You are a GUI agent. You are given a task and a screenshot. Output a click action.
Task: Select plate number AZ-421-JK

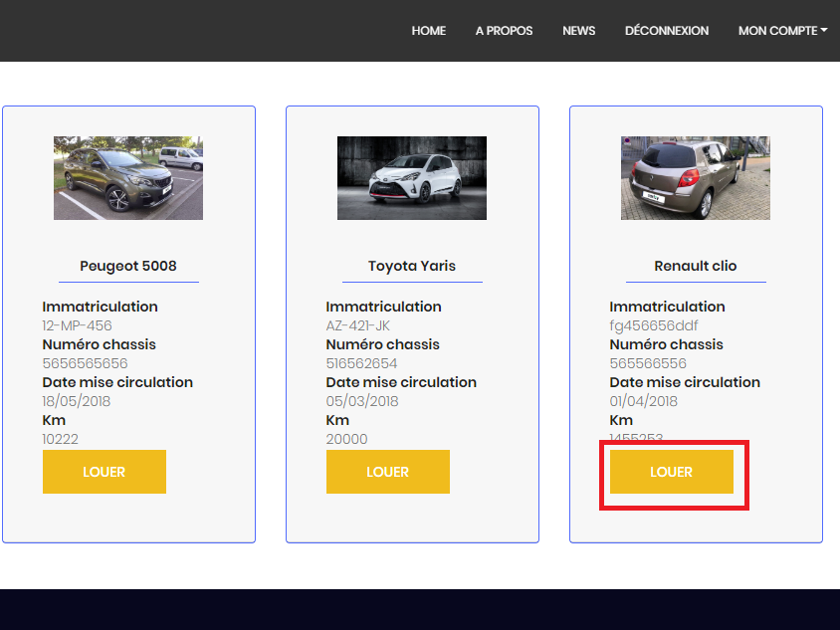(x=358, y=325)
